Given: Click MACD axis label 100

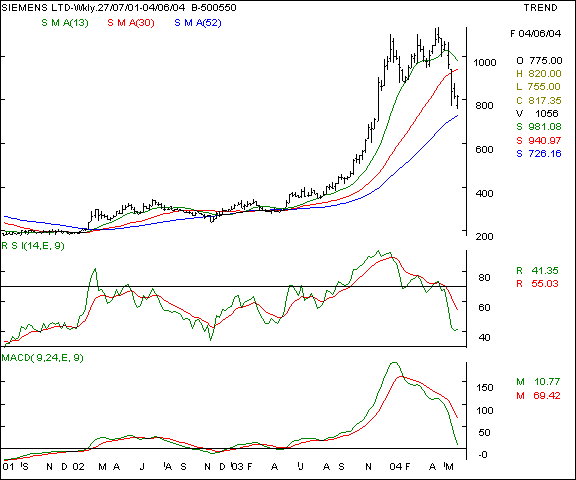Looking at the screenshot, I should [485, 410].
